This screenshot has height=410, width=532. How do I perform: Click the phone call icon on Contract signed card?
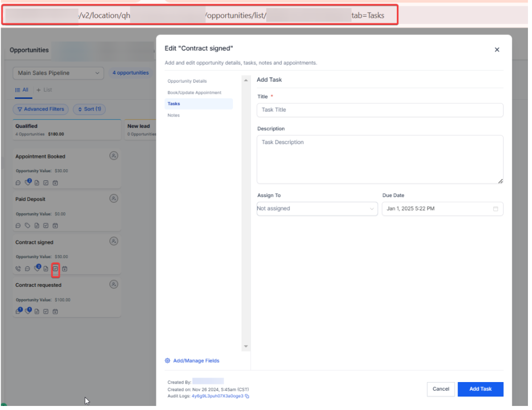pyautogui.click(x=18, y=269)
